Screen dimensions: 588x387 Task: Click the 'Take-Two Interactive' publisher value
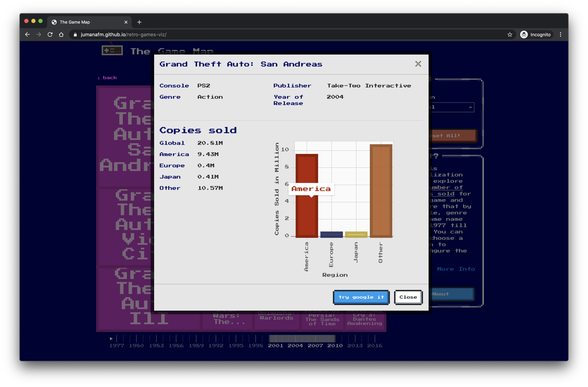[x=369, y=86]
